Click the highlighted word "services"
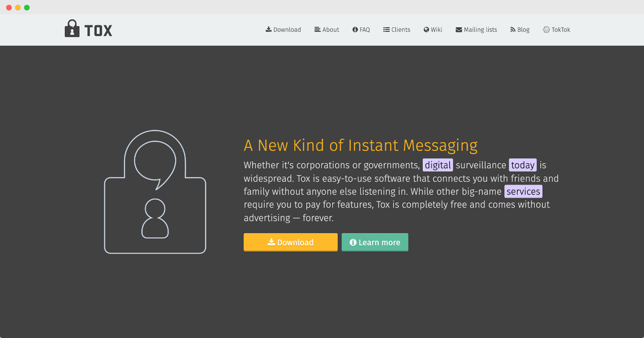The width and height of the screenshot is (644, 338). point(523,191)
